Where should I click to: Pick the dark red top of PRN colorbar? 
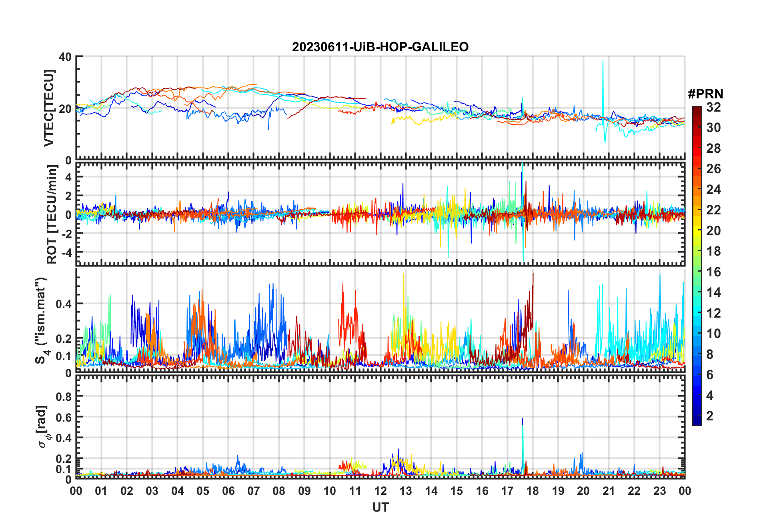697,109
